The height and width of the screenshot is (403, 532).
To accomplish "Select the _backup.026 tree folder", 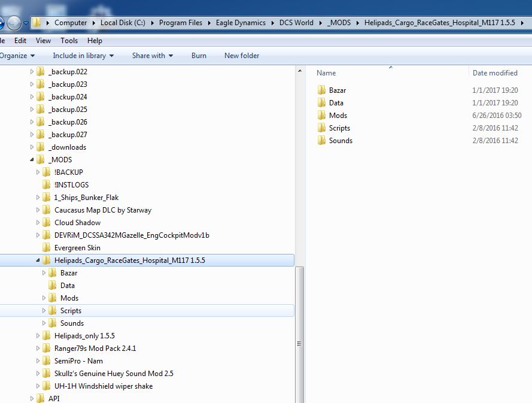I will pos(68,122).
